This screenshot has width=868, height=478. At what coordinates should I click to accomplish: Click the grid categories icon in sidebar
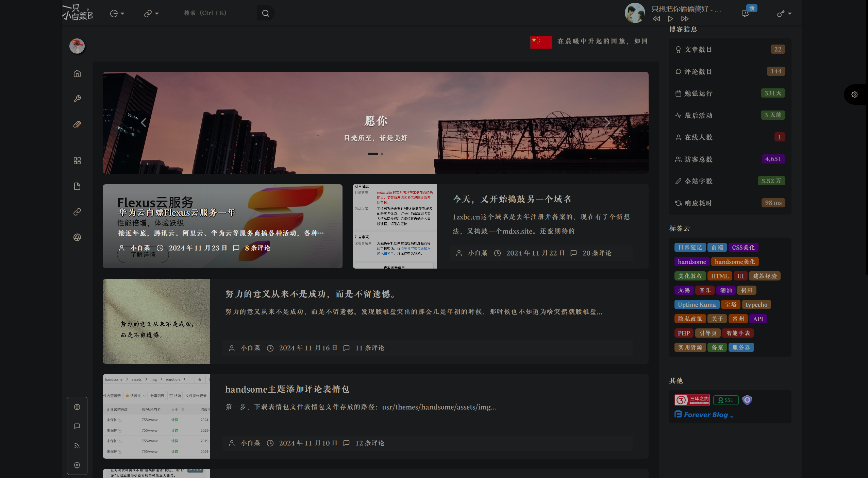click(77, 160)
